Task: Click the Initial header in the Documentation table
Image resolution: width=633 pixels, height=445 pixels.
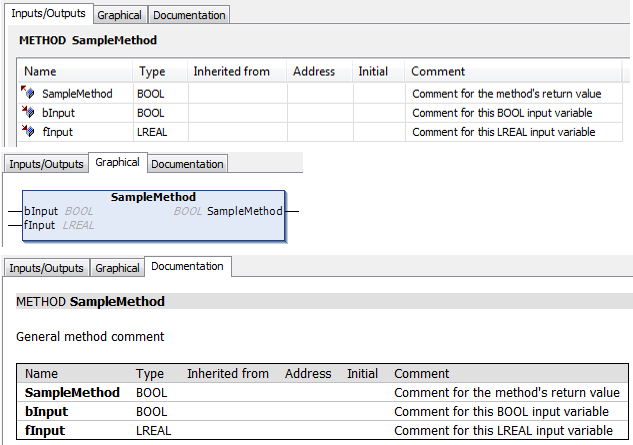Action: [363, 374]
